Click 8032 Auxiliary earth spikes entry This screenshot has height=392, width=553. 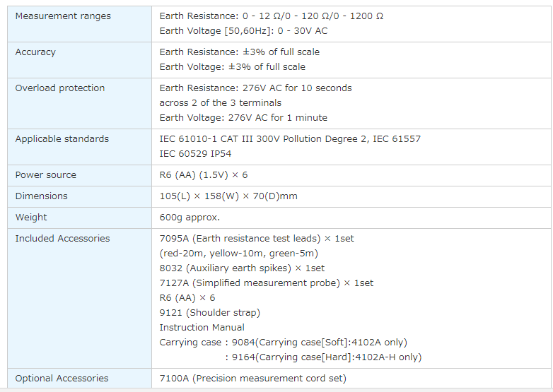(242, 268)
